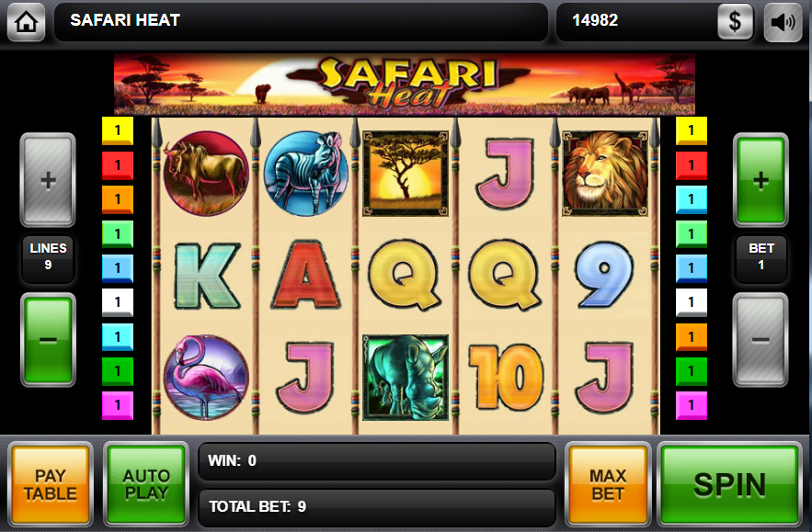Screen dimensions: 812x532
Task: Click the wildebeest symbol on reel one
Action: point(206,174)
